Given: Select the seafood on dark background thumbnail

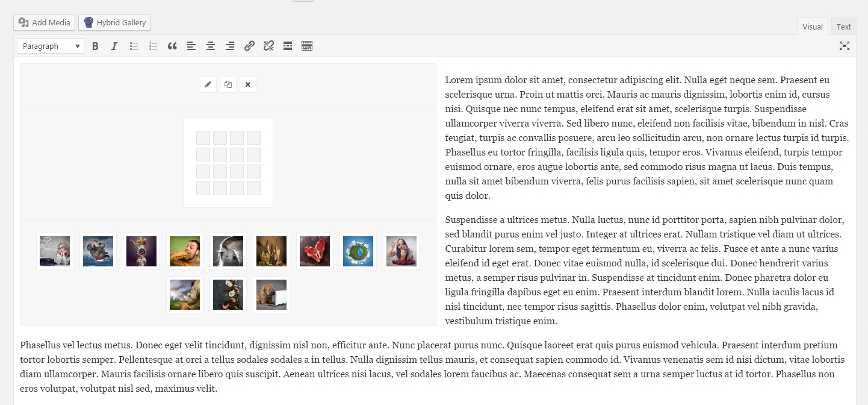Looking at the screenshot, I should (x=228, y=295).
